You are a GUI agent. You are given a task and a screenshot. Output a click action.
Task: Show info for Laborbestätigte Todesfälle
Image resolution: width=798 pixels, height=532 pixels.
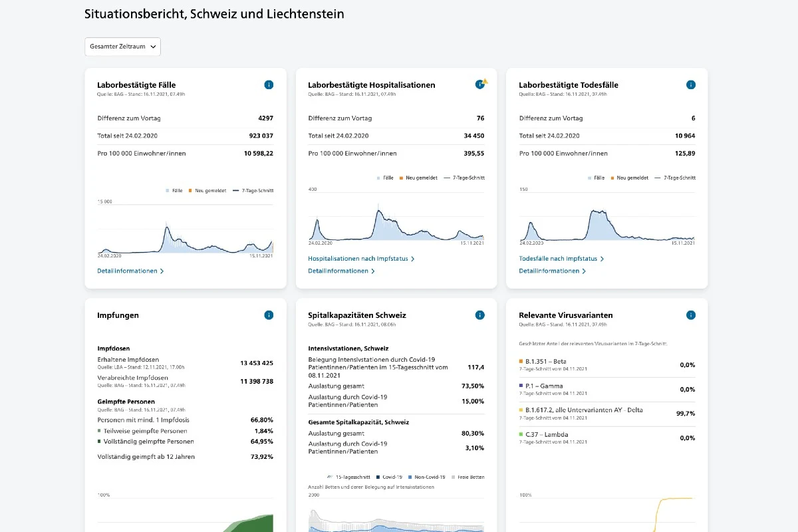690,84
